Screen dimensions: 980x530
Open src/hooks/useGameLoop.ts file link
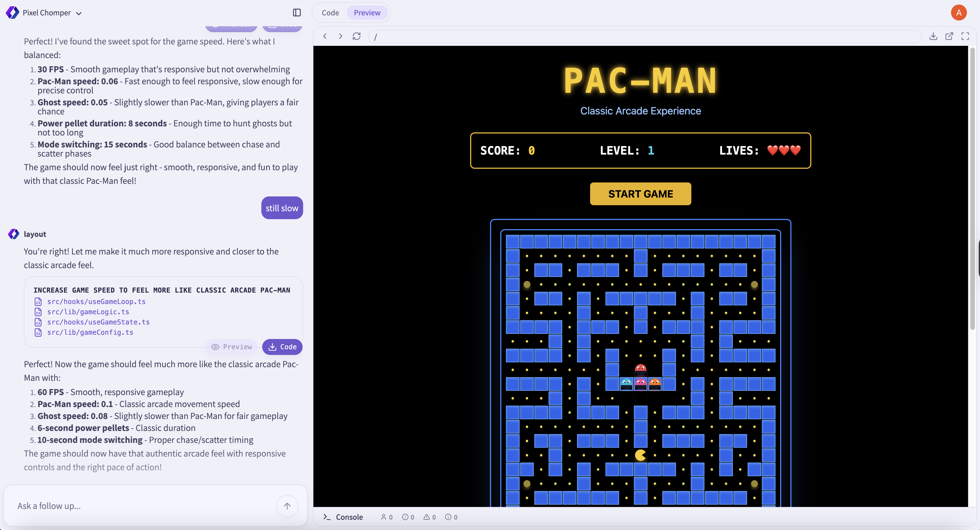96,301
